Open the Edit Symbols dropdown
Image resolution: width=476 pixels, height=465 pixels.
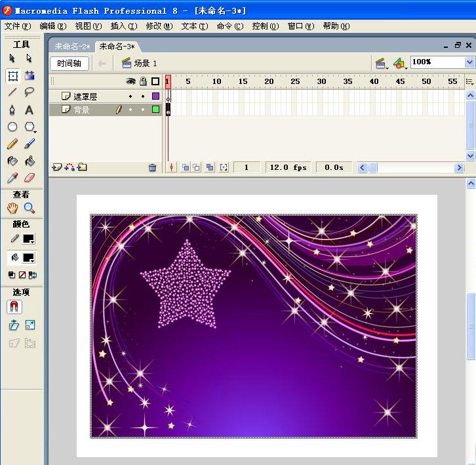click(400, 64)
